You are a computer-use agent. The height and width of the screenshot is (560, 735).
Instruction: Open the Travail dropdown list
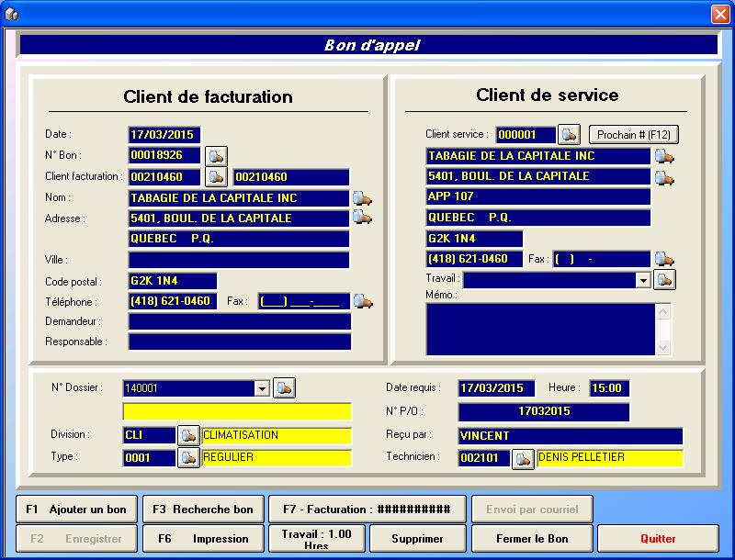click(x=643, y=280)
